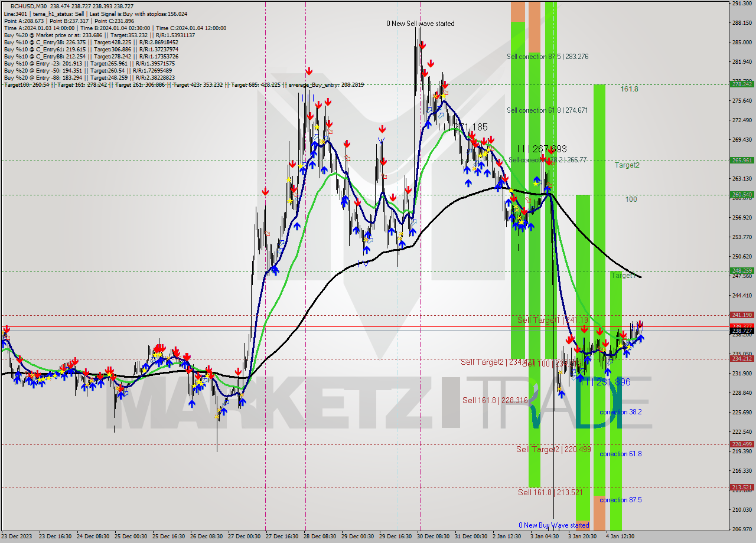756x543 pixels.
Task: Click the '0 New Buy Wave started' label
Action: (x=553, y=525)
